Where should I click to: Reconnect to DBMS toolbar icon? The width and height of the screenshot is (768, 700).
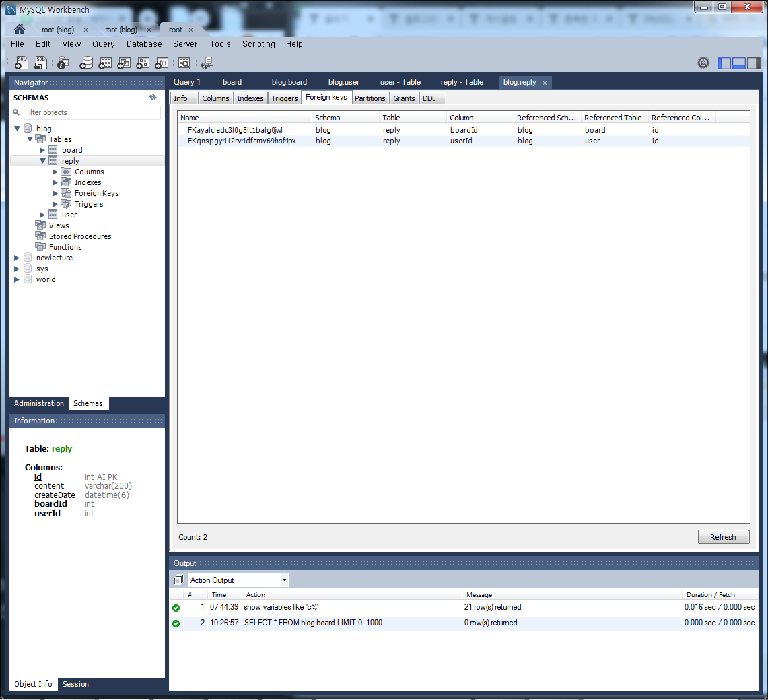click(207, 63)
